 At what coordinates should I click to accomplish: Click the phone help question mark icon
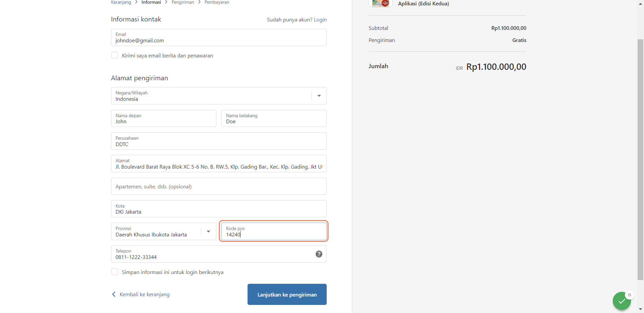point(319,254)
